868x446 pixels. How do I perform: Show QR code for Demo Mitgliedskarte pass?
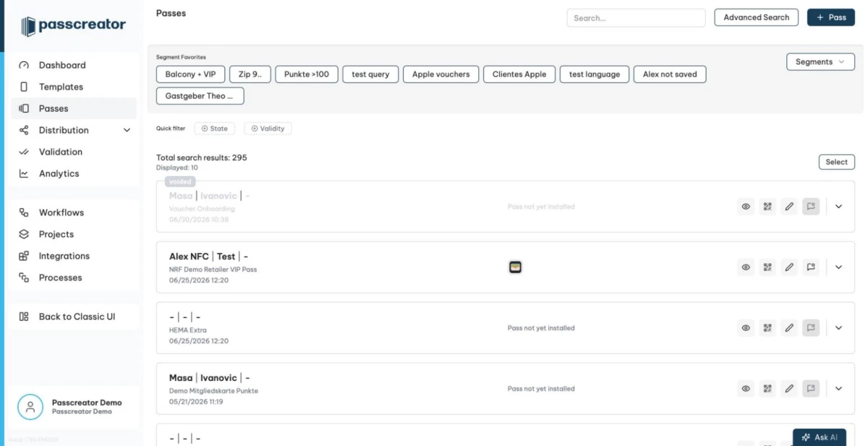(767, 389)
